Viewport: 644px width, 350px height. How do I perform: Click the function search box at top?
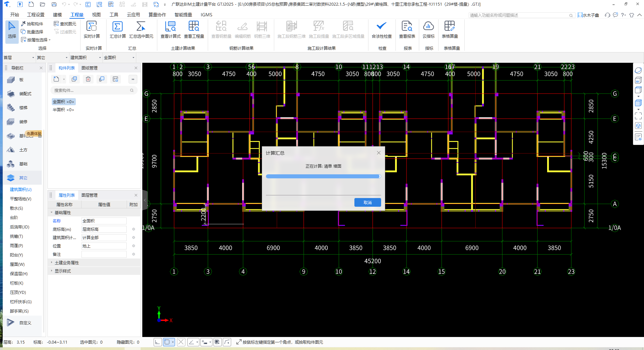[x=521, y=15]
